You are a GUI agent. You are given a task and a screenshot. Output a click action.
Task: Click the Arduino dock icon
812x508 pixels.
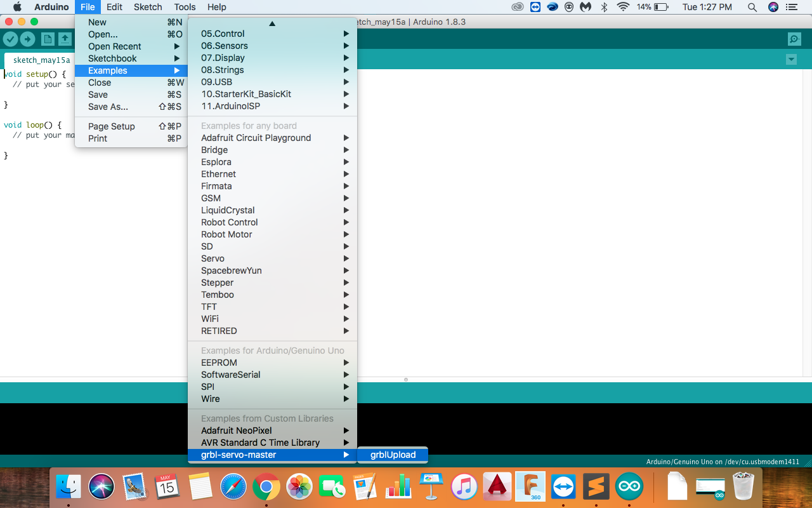click(x=629, y=488)
